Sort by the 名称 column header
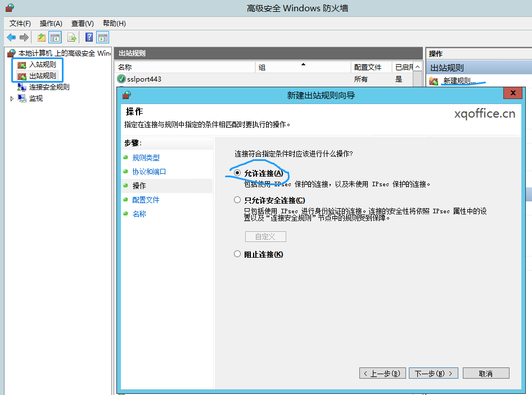532x395 pixels. (185, 67)
